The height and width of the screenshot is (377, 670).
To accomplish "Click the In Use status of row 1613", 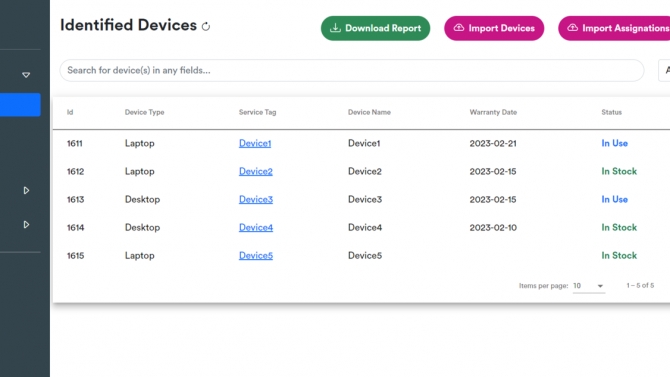I will click(614, 200).
